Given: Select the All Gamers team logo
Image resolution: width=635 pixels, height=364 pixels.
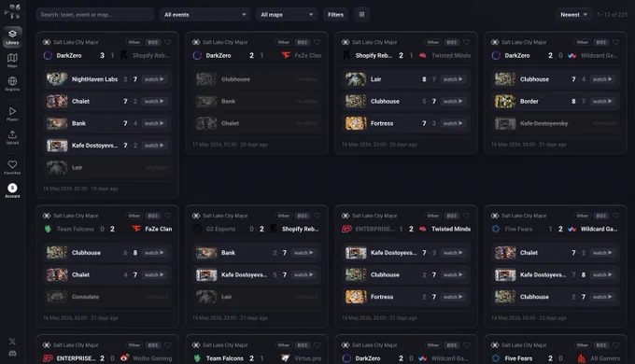Looking at the screenshot, I should (582, 357).
